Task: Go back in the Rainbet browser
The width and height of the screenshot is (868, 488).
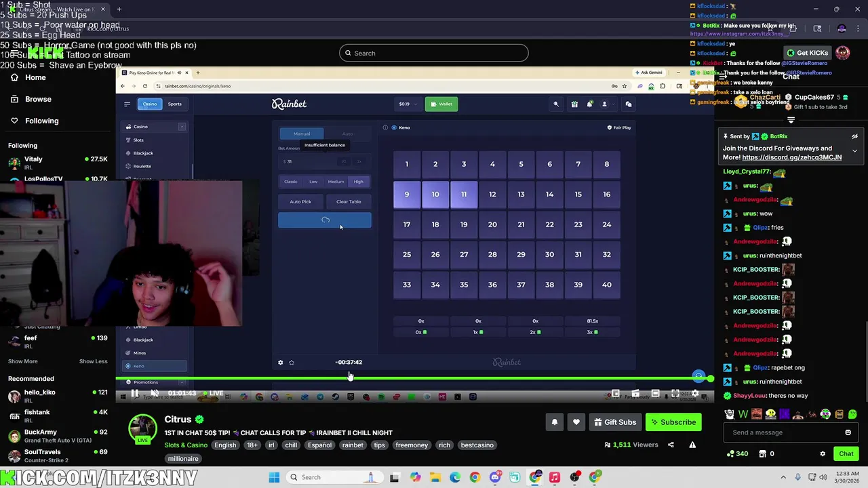Action: point(123,86)
